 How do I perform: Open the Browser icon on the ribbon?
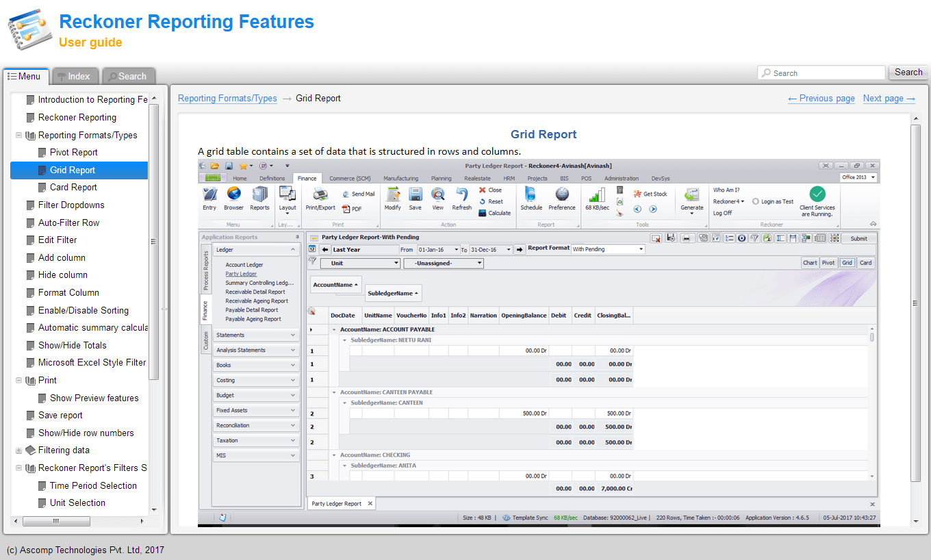(x=233, y=199)
